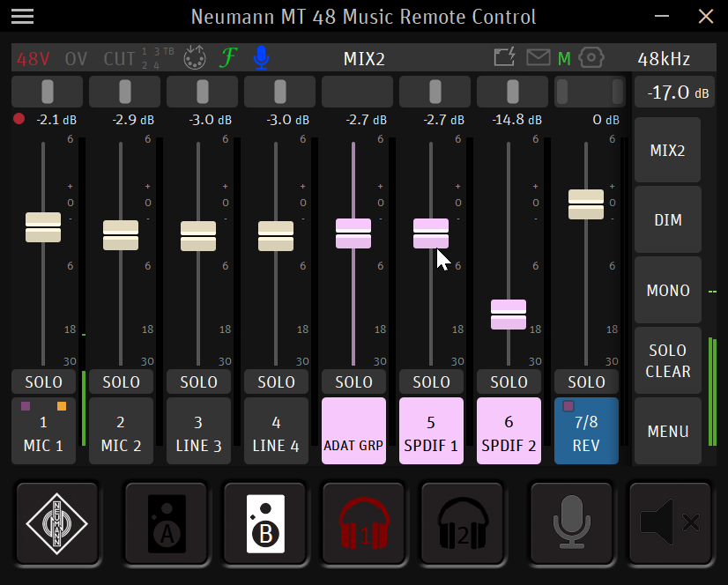Select the ADAT GRP channel button
Viewport: 728px width, 585px height.
point(353,431)
